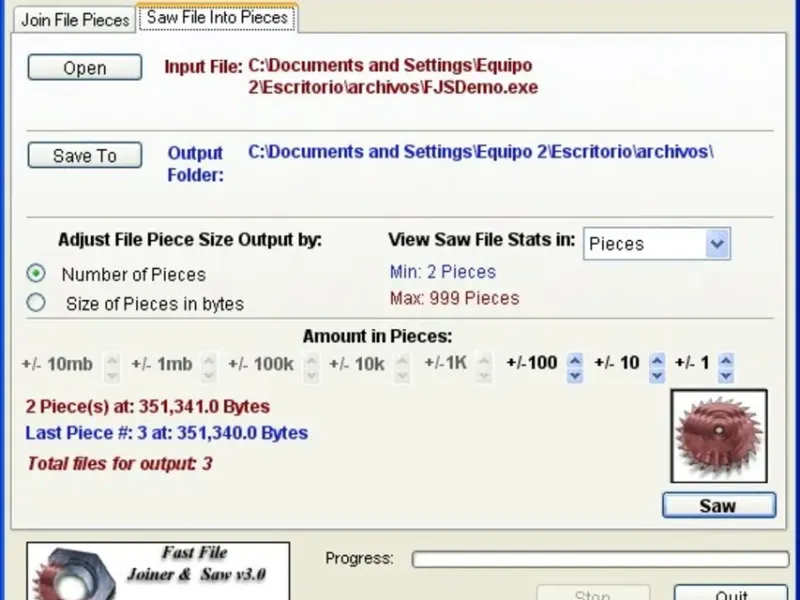Click the input file path ending FJSDemo.exe
800x600 pixels.
click(x=393, y=76)
